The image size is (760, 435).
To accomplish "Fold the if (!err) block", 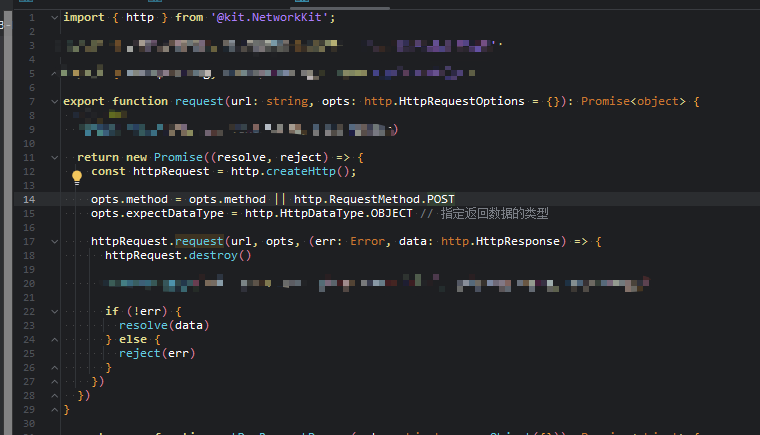I will 54,312.
